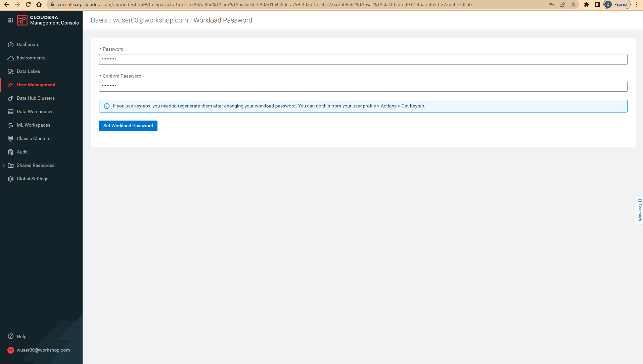Click Set Workload Password button

click(128, 126)
